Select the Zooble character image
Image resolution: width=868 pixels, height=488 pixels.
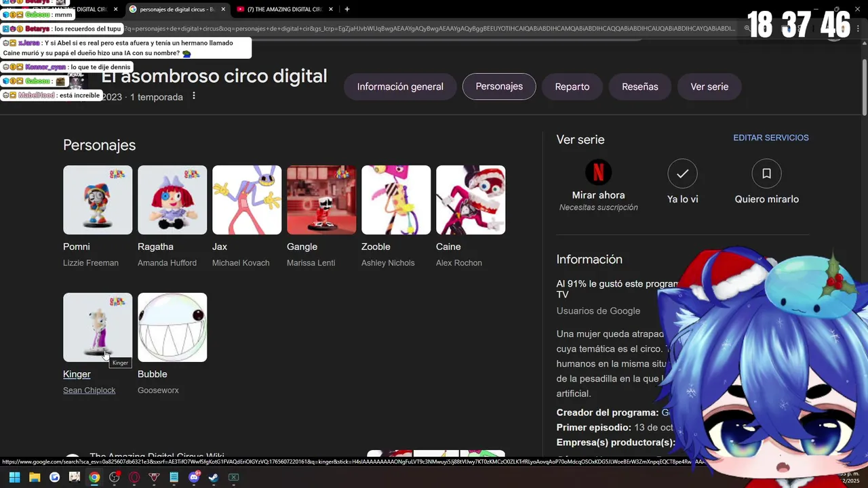point(396,200)
